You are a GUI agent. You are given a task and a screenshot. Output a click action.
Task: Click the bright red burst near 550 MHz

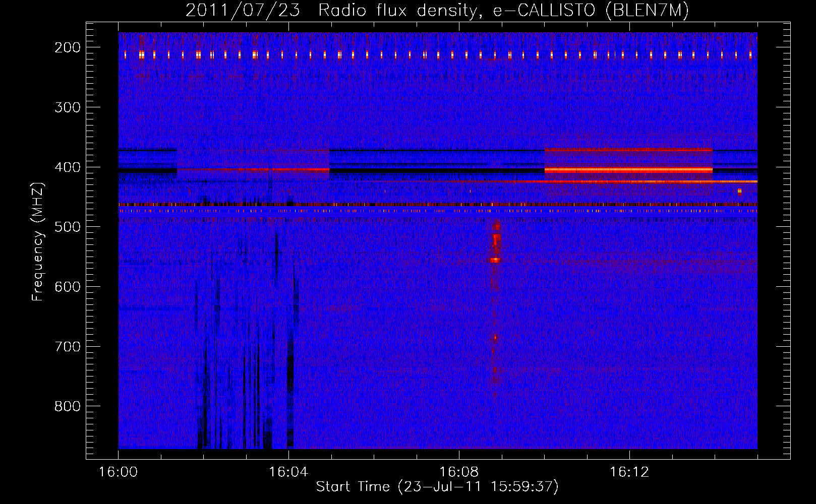495,260
